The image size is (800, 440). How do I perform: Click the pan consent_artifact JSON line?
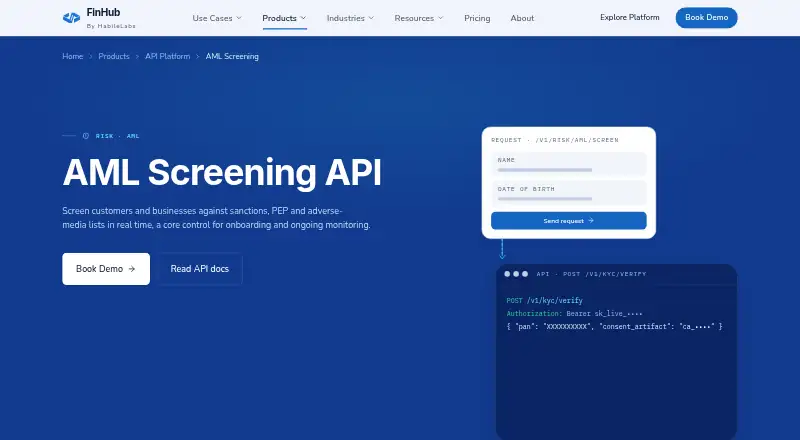(x=614, y=326)
